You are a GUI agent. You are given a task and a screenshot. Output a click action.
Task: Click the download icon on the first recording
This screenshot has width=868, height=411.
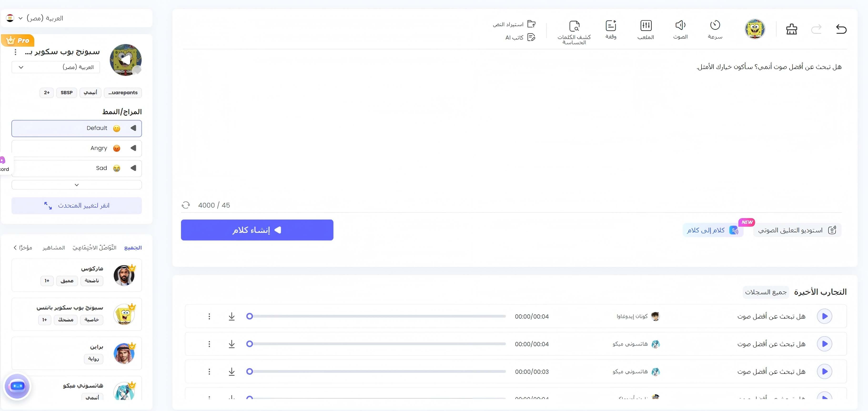click(232, 316)
